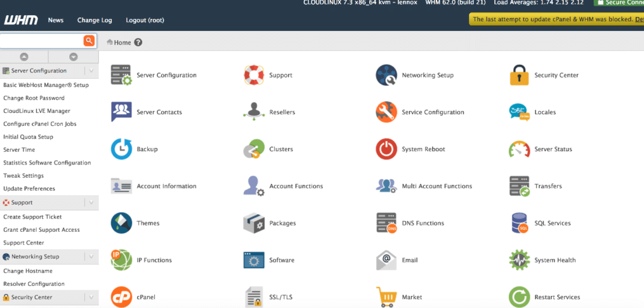Viewport: 644px width, 308px height.
Task: Open Tweak Settings in the sidebar
Action: (x=23, y=176)
